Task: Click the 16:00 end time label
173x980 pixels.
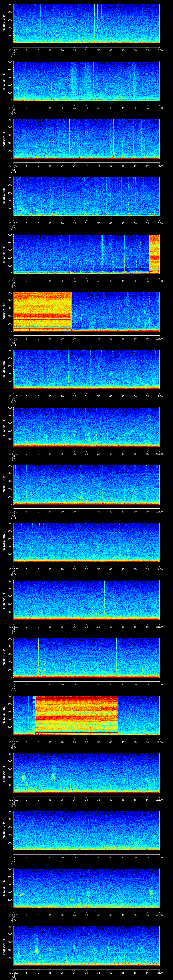Action: (159, 108)
